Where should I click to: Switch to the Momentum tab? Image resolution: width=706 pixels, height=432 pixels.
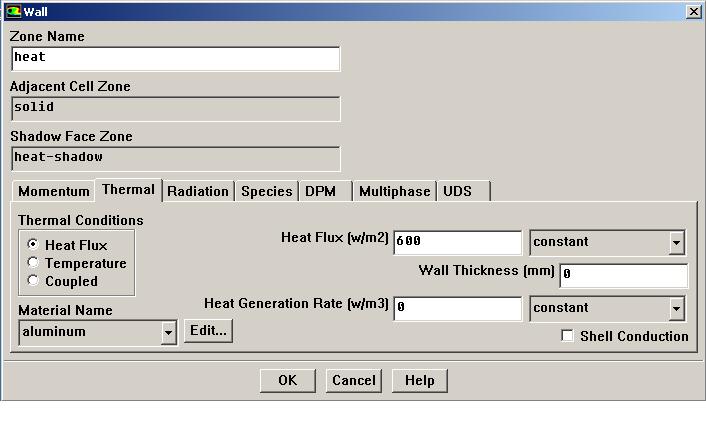(x=54, y=191)
